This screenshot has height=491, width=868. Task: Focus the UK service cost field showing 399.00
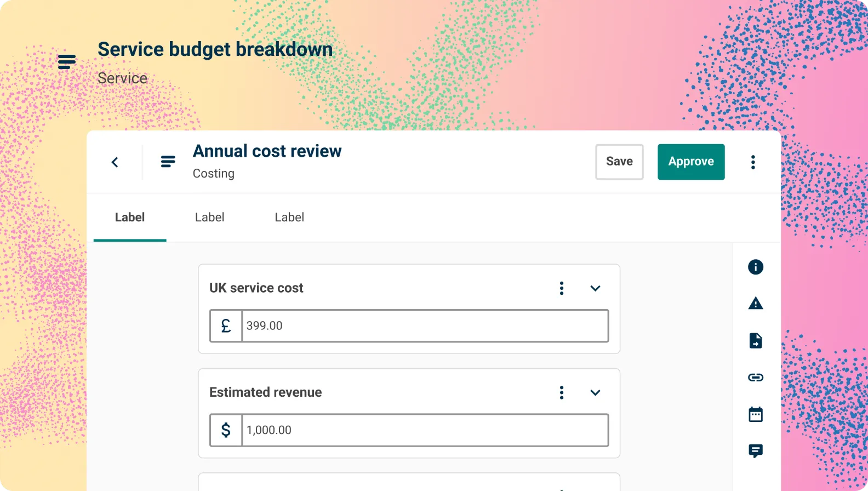pos(425,326)
